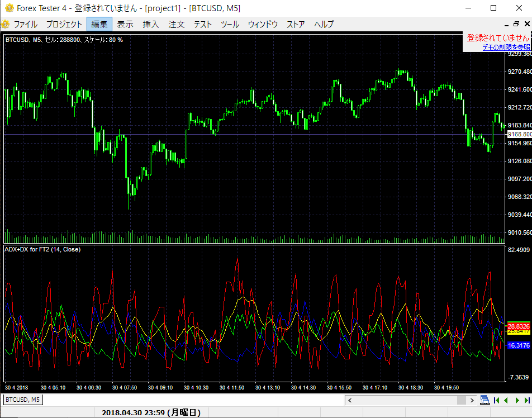
Task: Click the 30 4 10:30 time axis label
Action: pos(196,387)
